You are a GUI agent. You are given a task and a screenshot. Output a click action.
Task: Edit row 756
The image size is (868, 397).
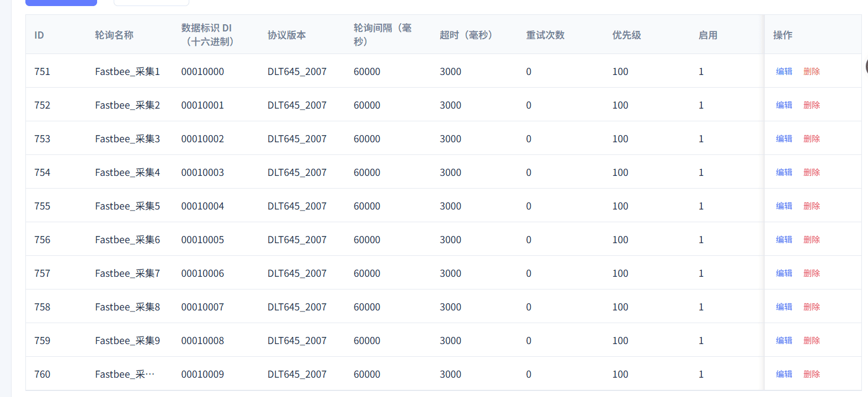point(784,239)
